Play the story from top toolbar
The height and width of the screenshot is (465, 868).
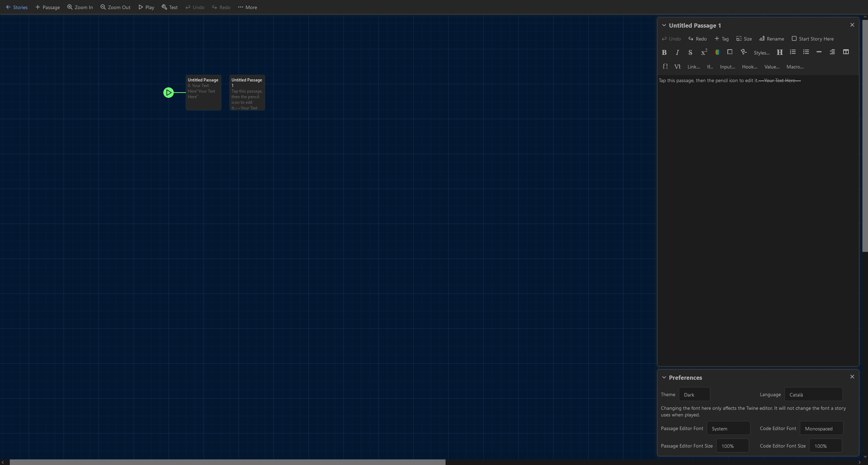click(x=146, y=7)
